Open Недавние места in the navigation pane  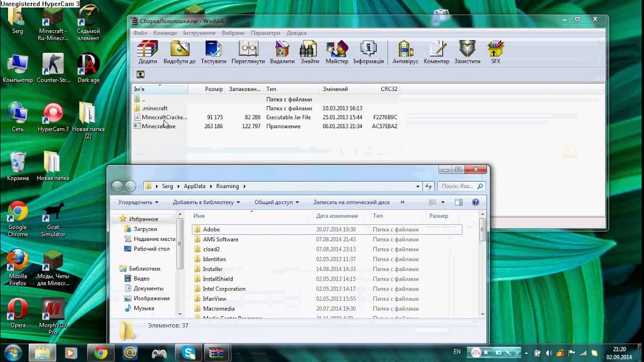coord(150,239)
